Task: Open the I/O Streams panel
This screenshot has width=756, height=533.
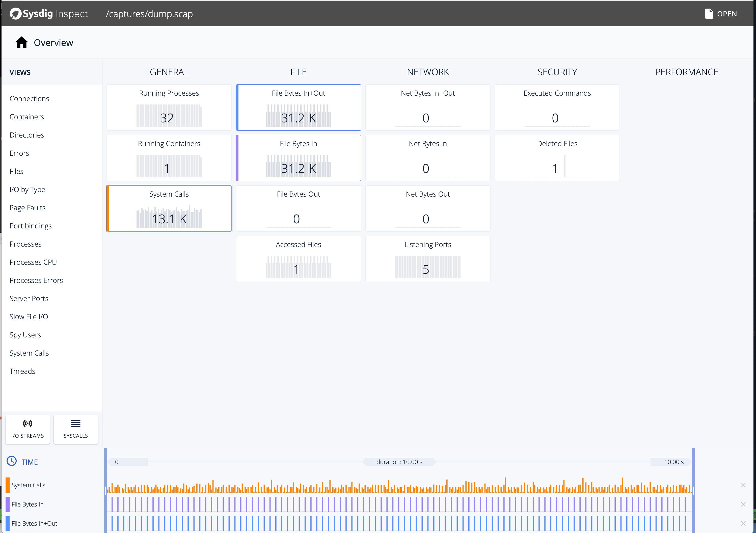Action: (x=27, y=429)
